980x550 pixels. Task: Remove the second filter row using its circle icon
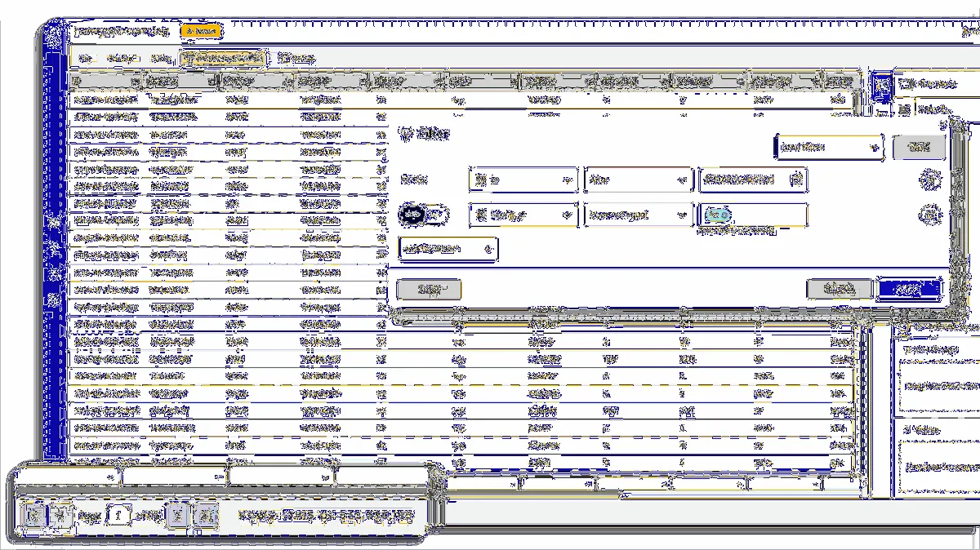(x=929, y=215)
